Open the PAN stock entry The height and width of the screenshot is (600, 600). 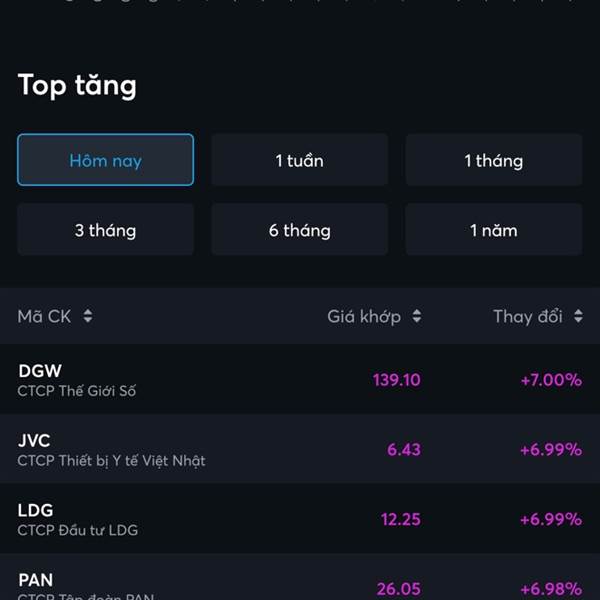pyautogui.click(x=300, y=577)
